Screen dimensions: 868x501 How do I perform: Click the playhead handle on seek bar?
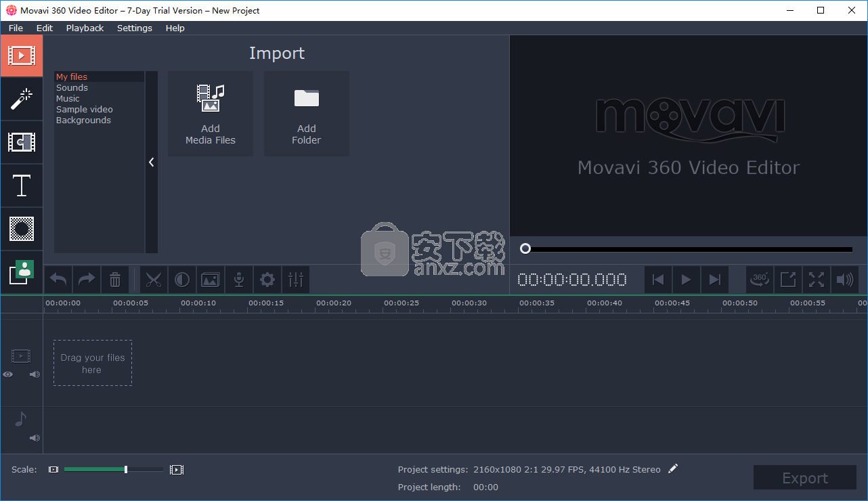point(525,248)
